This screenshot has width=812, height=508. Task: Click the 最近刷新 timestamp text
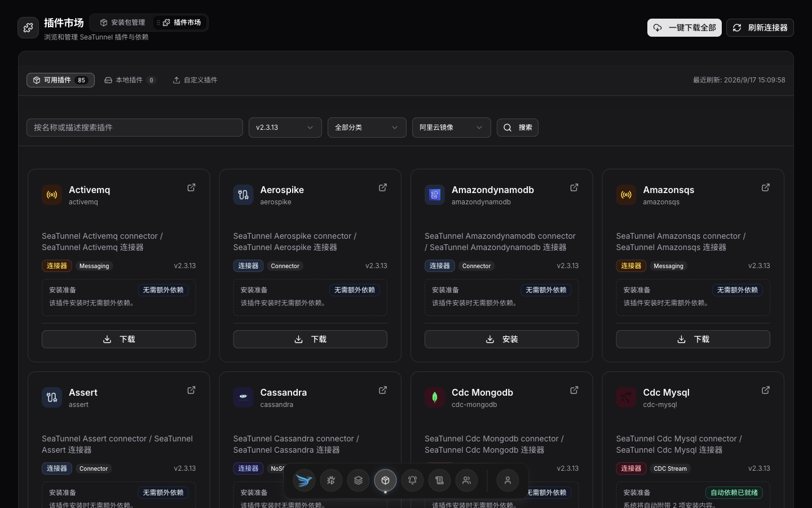point(739,80)
